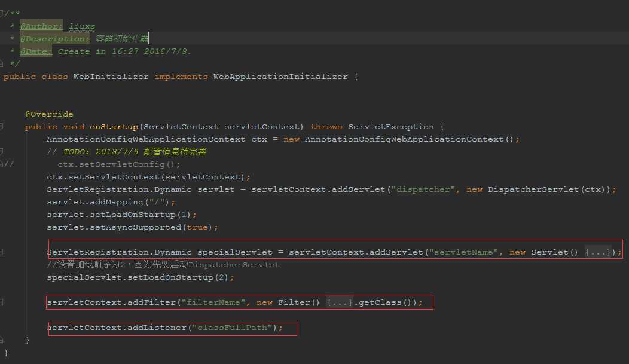Collapse the onStartup method using its gutter fold marker
The height and width of the screenshot is (364, 629).
pos(2,127)
